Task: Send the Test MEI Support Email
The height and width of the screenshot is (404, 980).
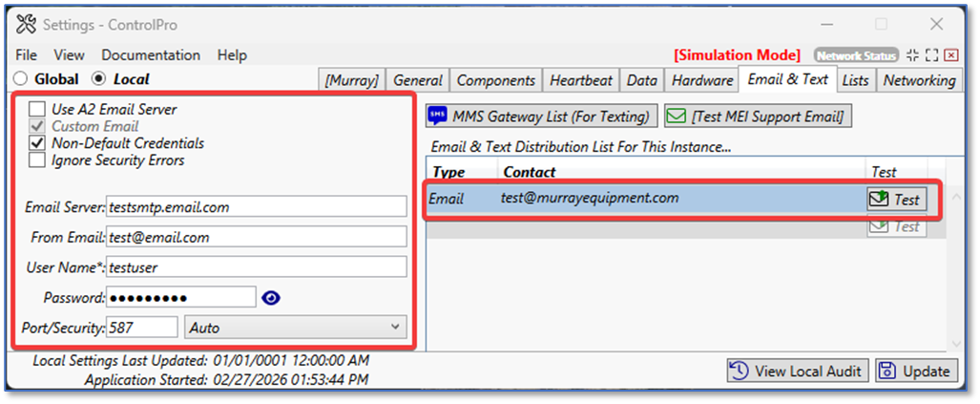Action: pyautogui.click(x=758, y=117)
